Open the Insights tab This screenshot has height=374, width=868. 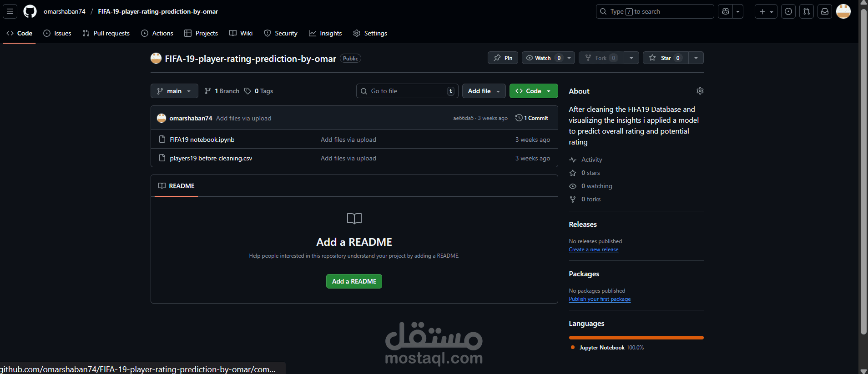pyautogui.click(x=325, y=33)
